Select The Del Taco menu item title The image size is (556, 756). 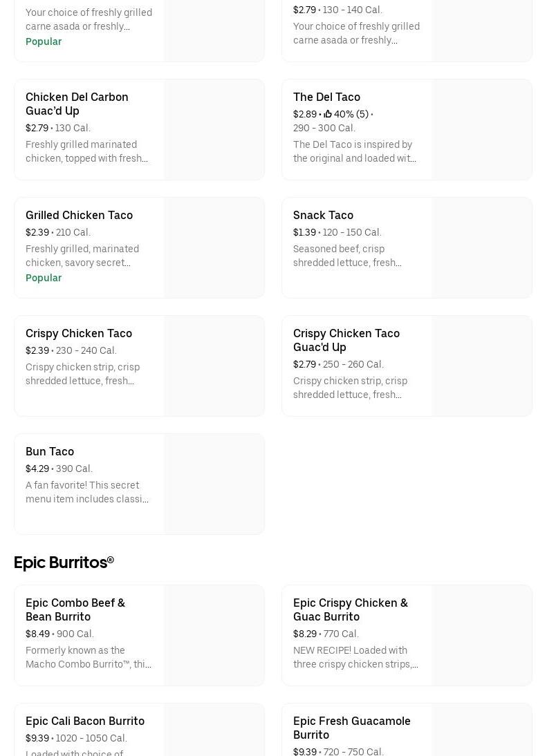click(326, 97)
